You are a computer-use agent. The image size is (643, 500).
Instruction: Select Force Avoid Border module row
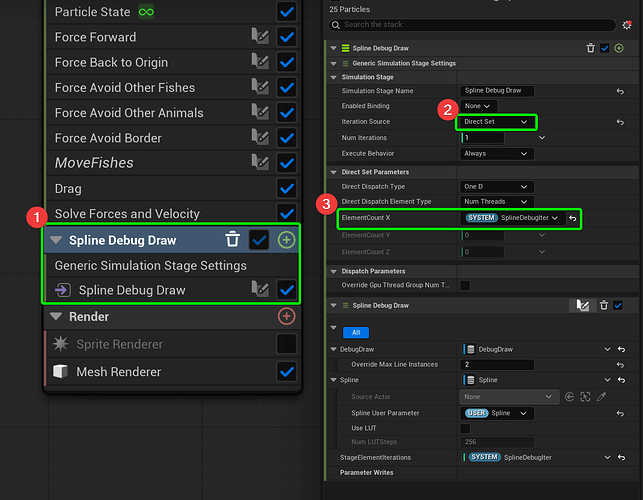point(171,138)
